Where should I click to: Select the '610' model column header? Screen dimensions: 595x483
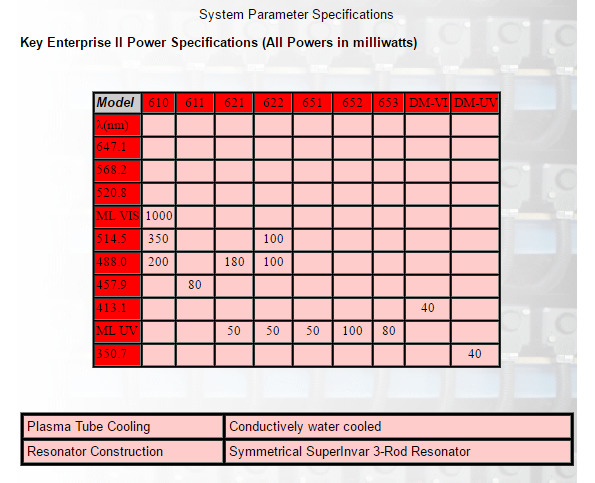tap(159, 103)
